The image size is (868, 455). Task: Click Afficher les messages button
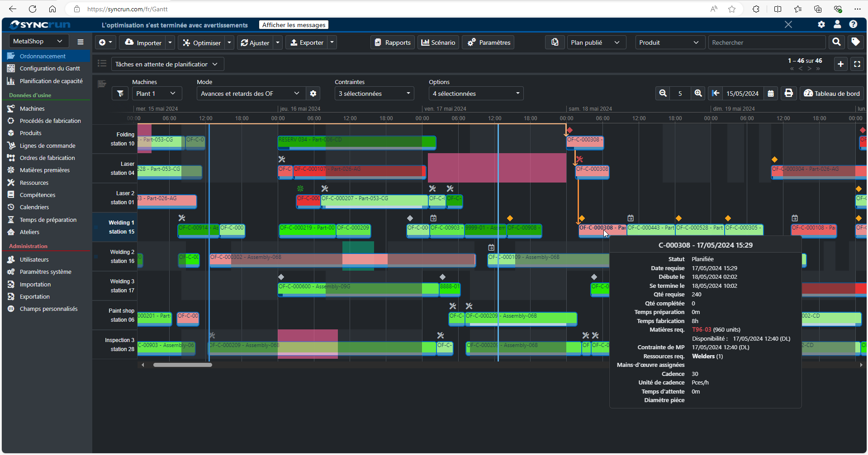pyautogui.click(x=294, y=25)
